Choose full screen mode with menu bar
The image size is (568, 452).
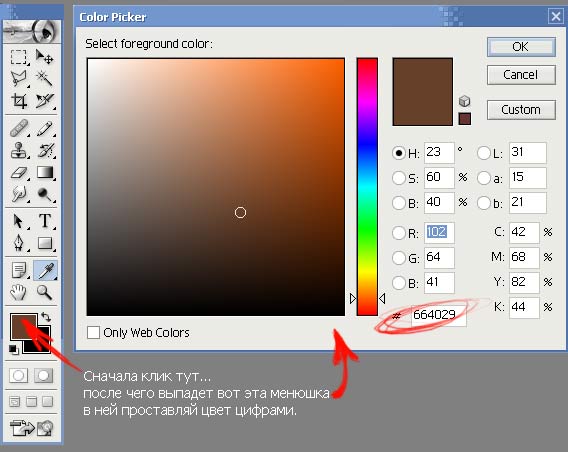(x=32, y=401)
